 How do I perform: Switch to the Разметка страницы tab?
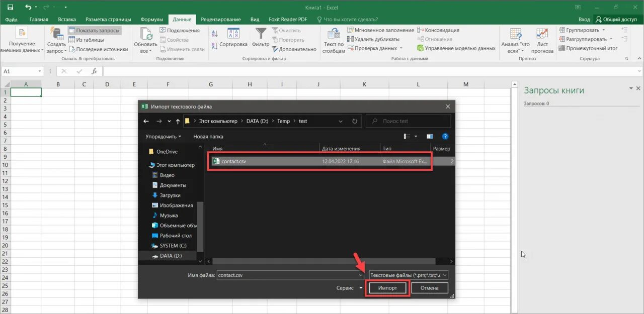pyautogui.click(x=108, y=20)
